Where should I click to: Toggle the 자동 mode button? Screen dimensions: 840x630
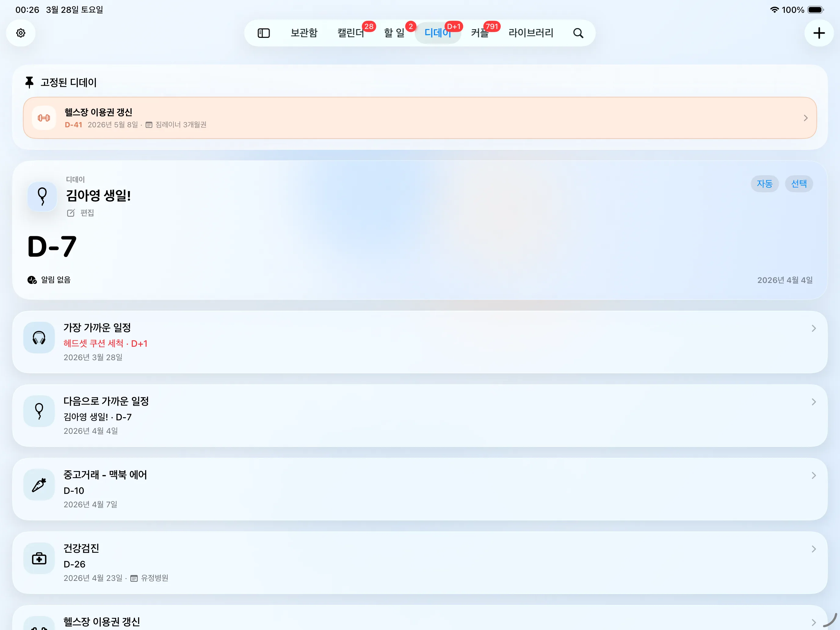click(764, 184)
